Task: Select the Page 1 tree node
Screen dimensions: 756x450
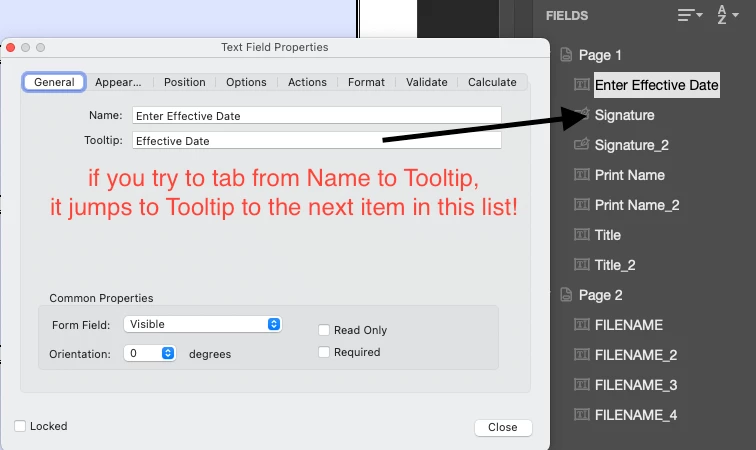Action: [x=600, y=55]
